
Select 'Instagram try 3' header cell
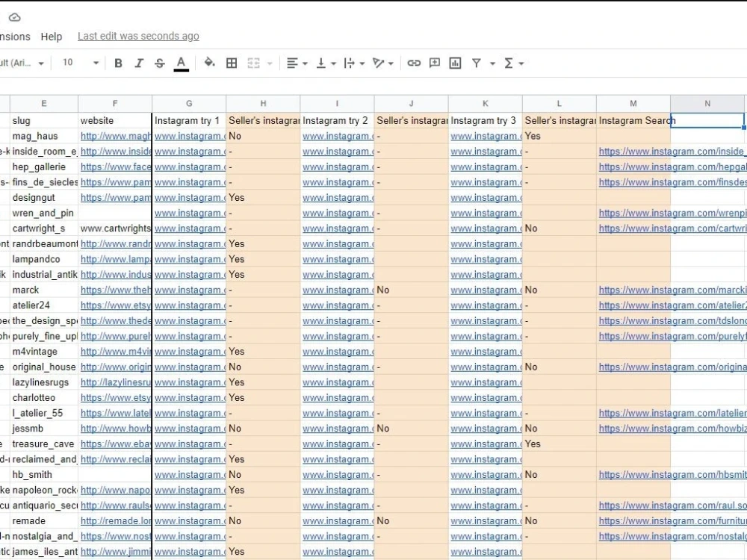point(486,120)
